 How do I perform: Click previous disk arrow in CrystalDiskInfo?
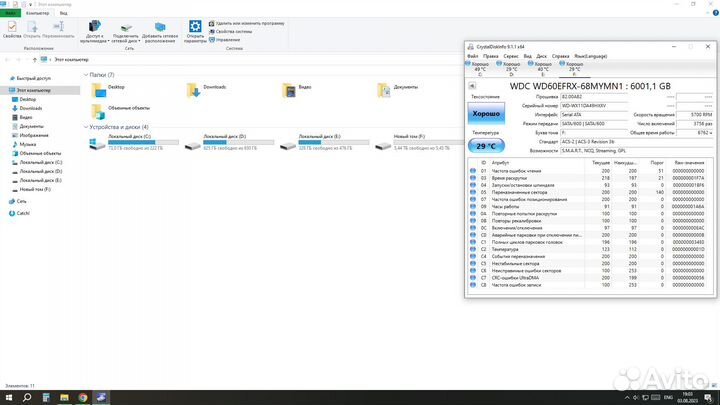[472, 86]
